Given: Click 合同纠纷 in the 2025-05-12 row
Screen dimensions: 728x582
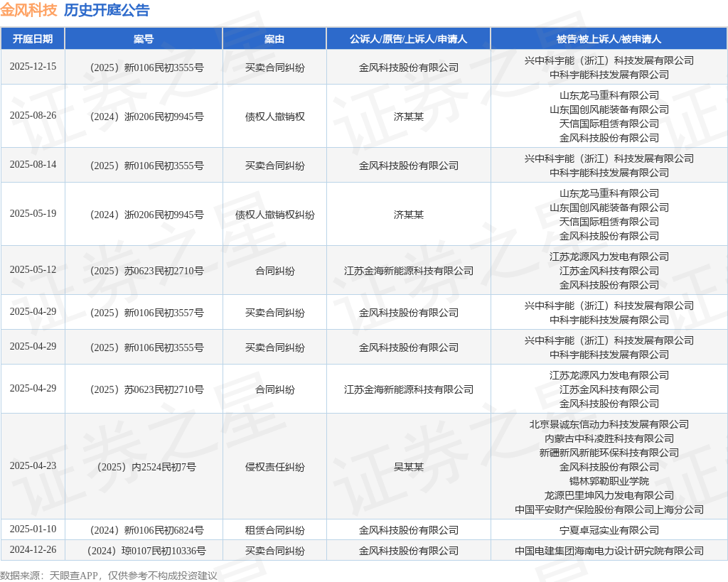Looking at the screenshot, I should [275, 271].
